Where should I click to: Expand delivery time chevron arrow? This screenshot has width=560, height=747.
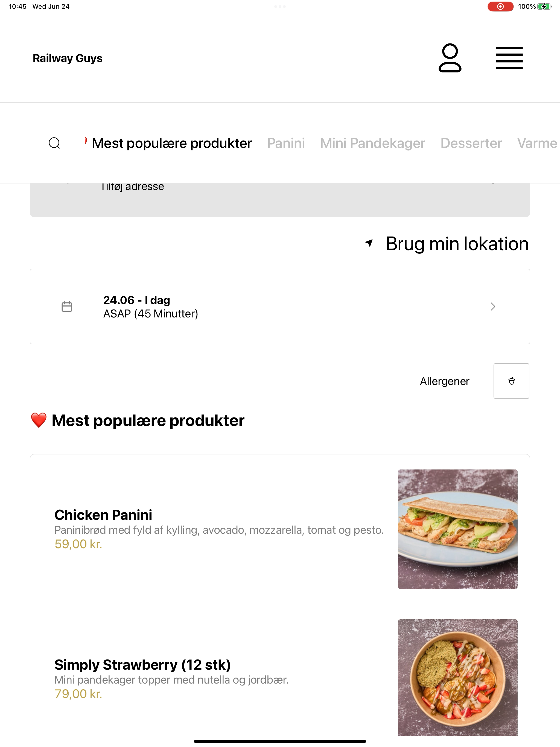pos(493,307)
